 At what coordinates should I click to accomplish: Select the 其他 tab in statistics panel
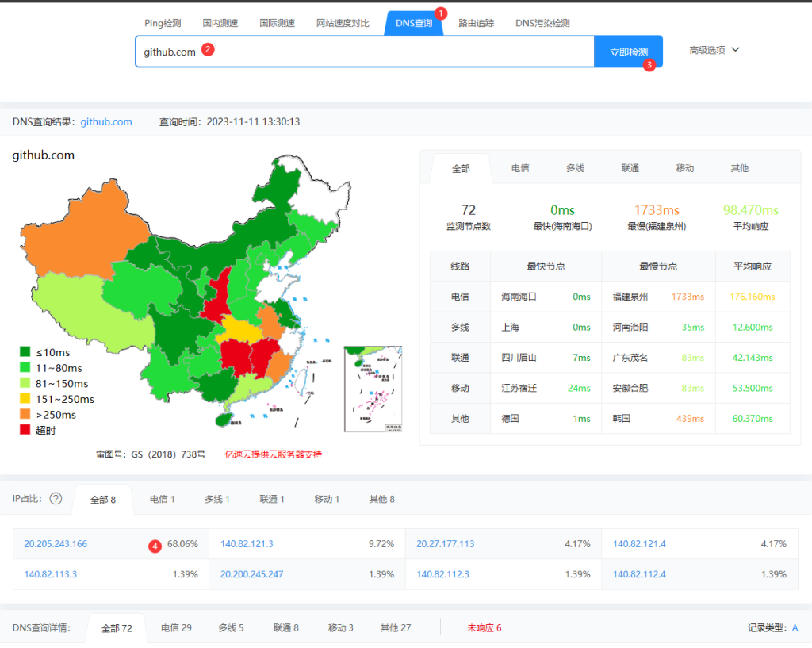pos(740,168)
